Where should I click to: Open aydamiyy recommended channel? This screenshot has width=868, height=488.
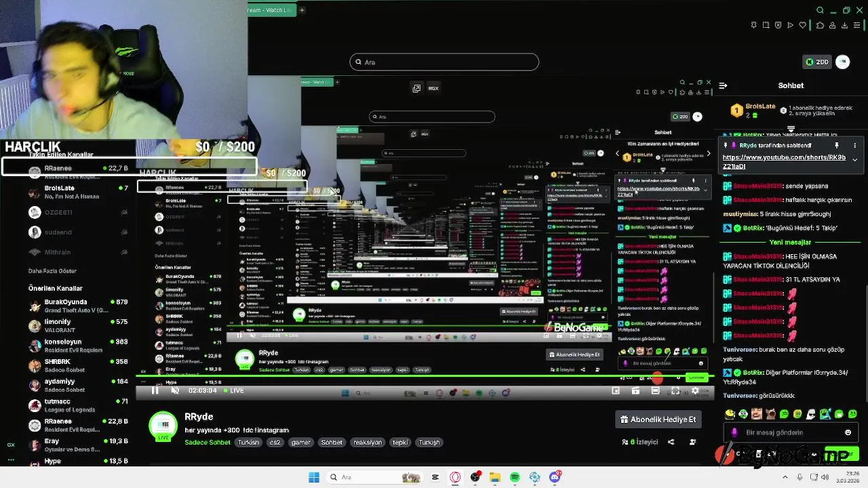[x=79, y=385]
